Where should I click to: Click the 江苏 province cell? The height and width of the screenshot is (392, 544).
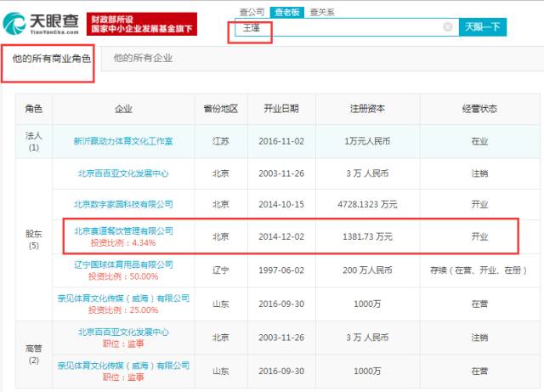(221, 141)
